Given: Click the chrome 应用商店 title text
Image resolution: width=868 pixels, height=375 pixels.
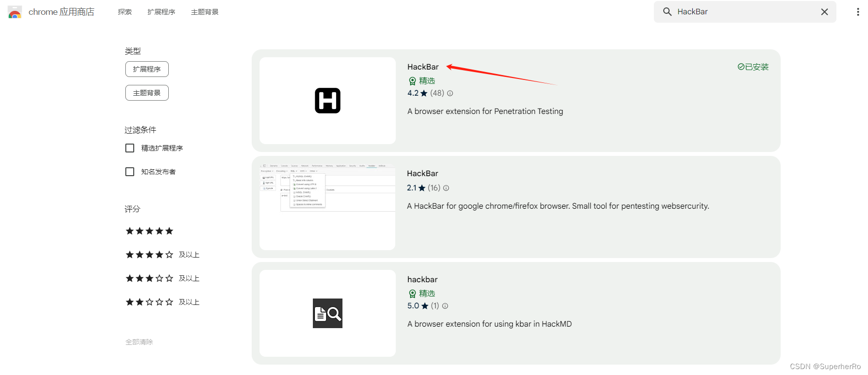Looking at the screenshot, I should coord(61,12).
